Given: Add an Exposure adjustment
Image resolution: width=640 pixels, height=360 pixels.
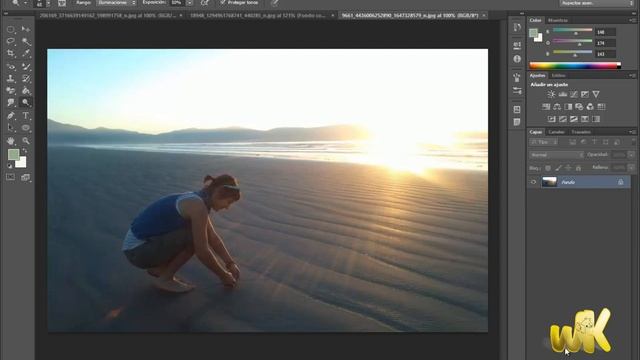Looking at the screenshot, I should (584, 94).
